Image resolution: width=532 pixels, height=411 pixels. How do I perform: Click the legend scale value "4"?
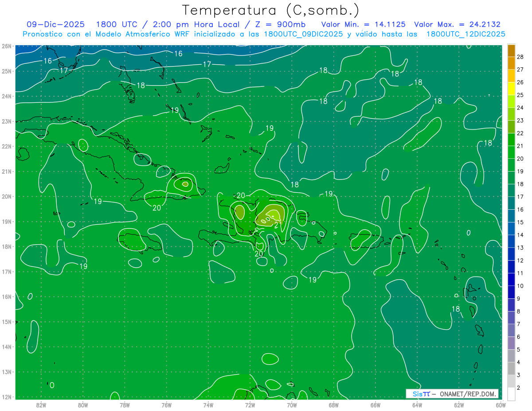(519, 362)
